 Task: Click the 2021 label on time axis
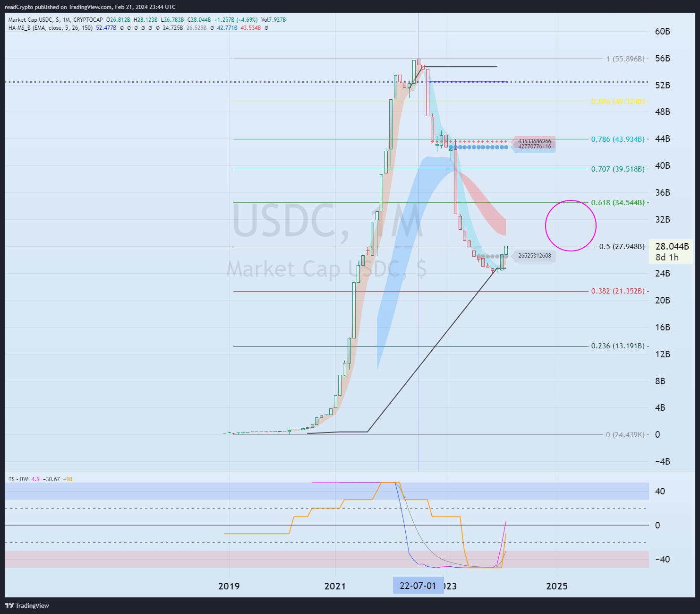pyautogui.click(x=335, y=586)
